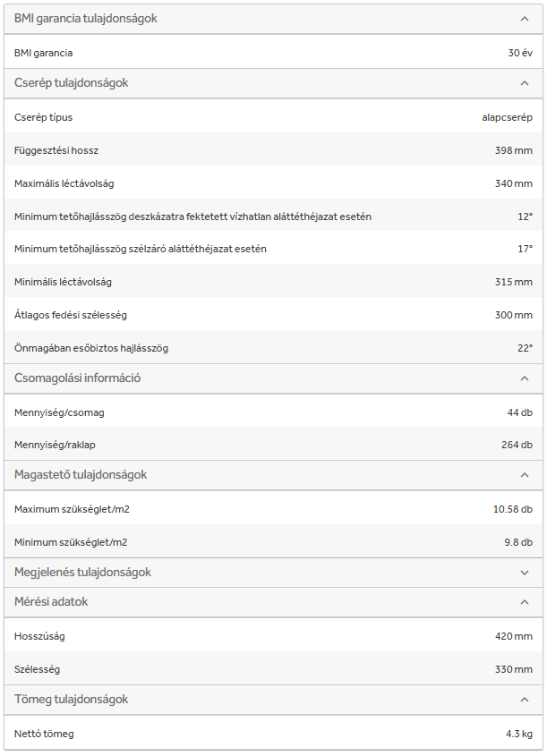
Task: Click the up chevron beside BMI garancia tulajdonságok
Action: pyautogui.click(x=525, y=19)
